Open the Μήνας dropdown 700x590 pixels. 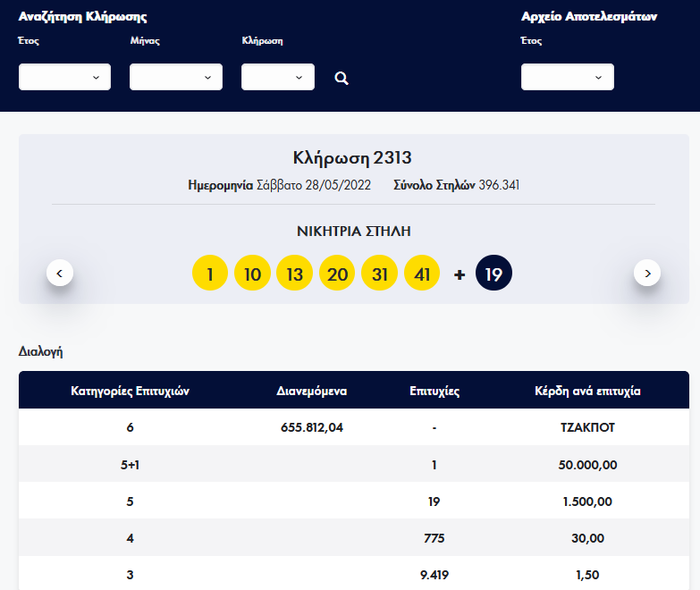(175, 78)
